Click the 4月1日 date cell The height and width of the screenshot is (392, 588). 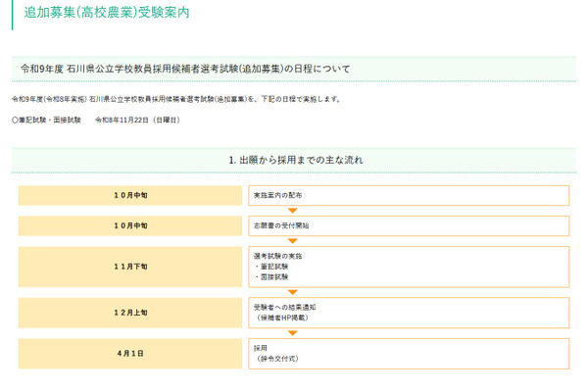pyautogui.click(x=130, y=354)
